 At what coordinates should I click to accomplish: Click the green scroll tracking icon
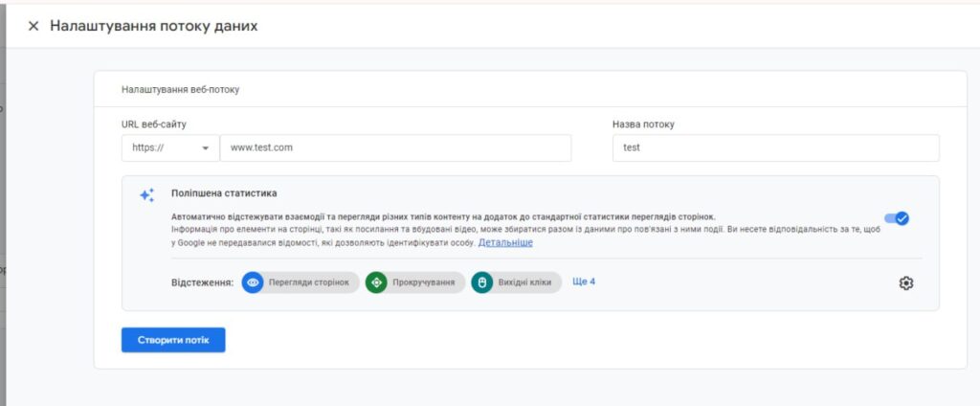pyautogui.click(x=376, y=282)
